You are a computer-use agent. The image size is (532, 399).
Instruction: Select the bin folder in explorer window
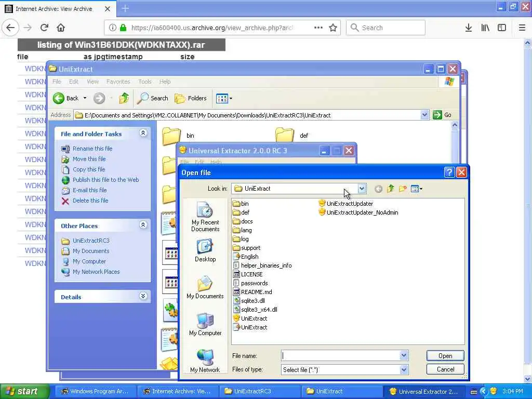coord(178,136)
